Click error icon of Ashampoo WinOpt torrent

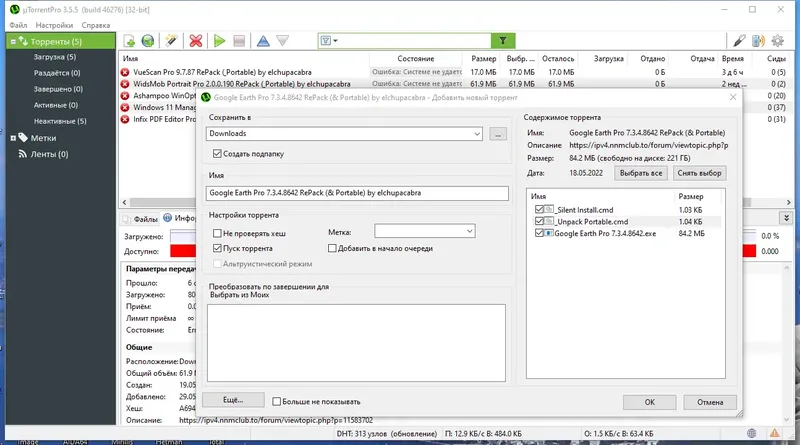(125, 96)
